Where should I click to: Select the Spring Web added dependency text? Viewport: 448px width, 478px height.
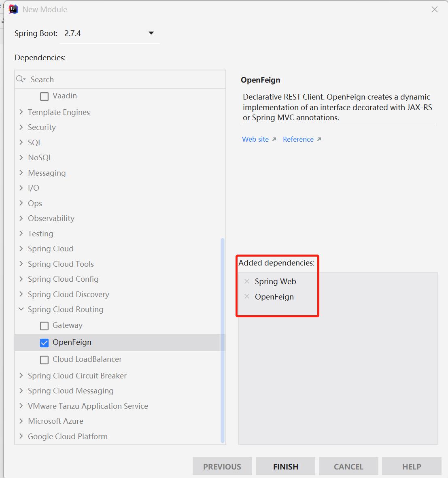click(x=276, y=281)
